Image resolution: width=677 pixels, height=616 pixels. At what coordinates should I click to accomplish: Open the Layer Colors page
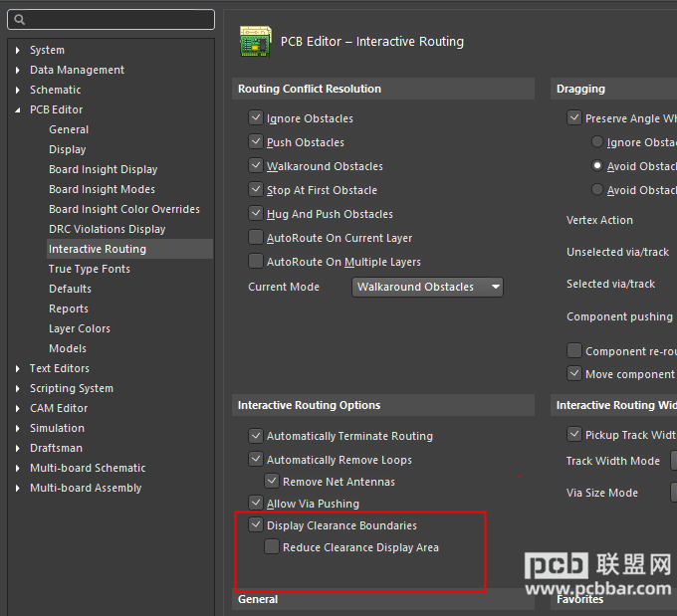tap(80, 328)
